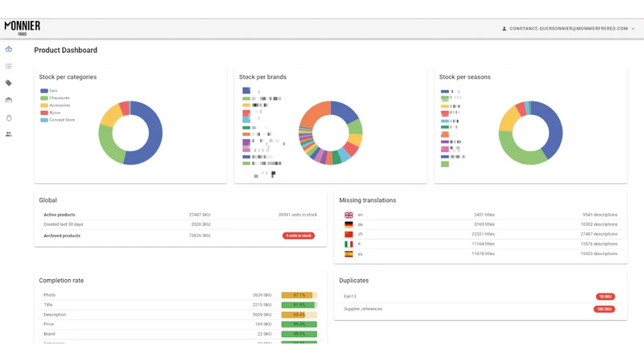Click '11164 titles' in the it row
Viewport: 644px width, 362px height.
click(x=483, y=245)
